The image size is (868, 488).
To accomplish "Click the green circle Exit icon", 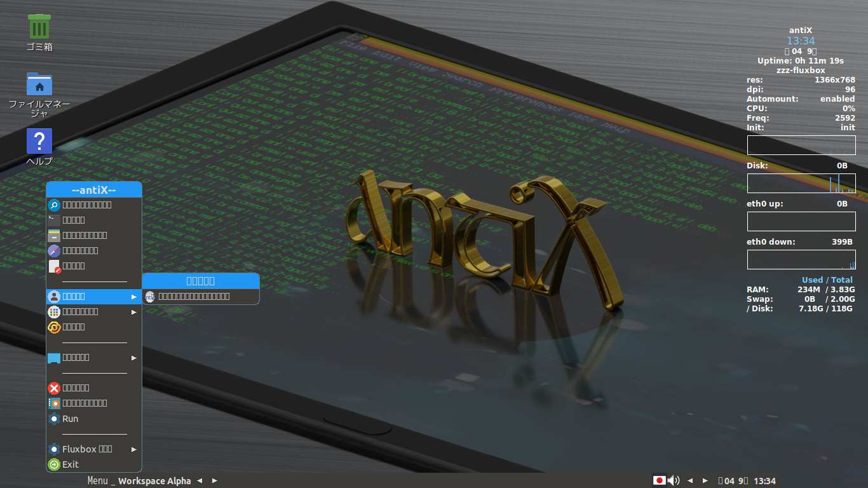I will coord(54,464).
